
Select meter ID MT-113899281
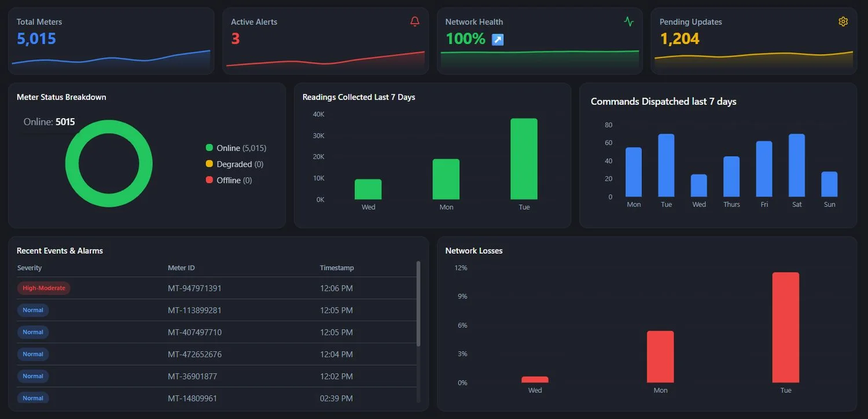pos(194,310)
